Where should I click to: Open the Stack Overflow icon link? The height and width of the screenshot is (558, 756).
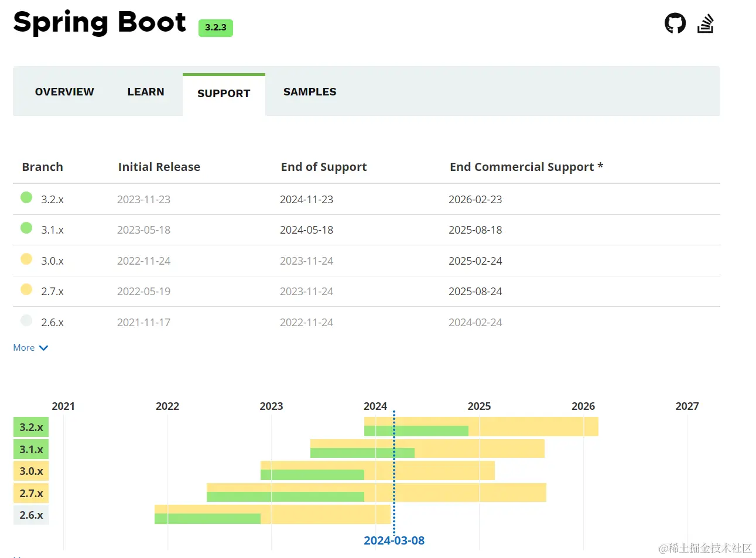click(705, 23)
